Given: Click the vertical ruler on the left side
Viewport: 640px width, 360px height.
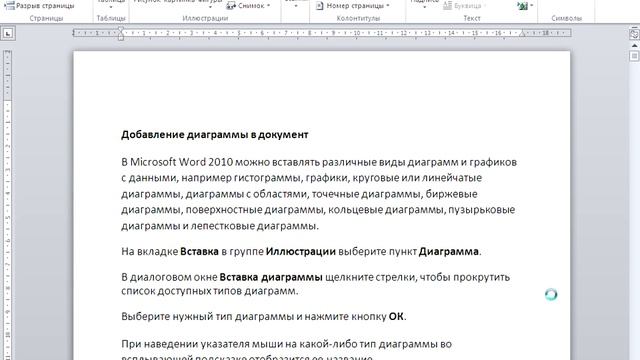Looking at the screenshot, I should coord(7,204).
